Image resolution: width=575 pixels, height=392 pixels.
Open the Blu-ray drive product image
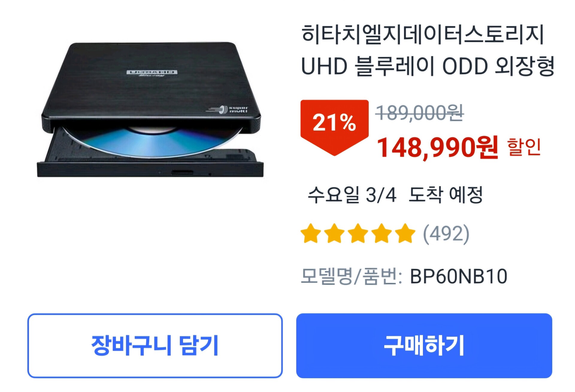pos(150,110)
